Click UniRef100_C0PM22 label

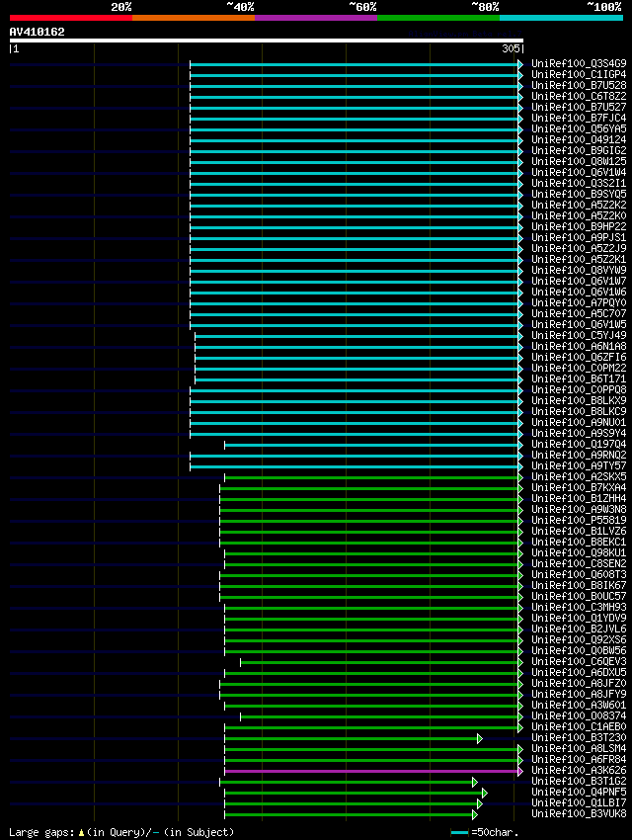[579, 368]
